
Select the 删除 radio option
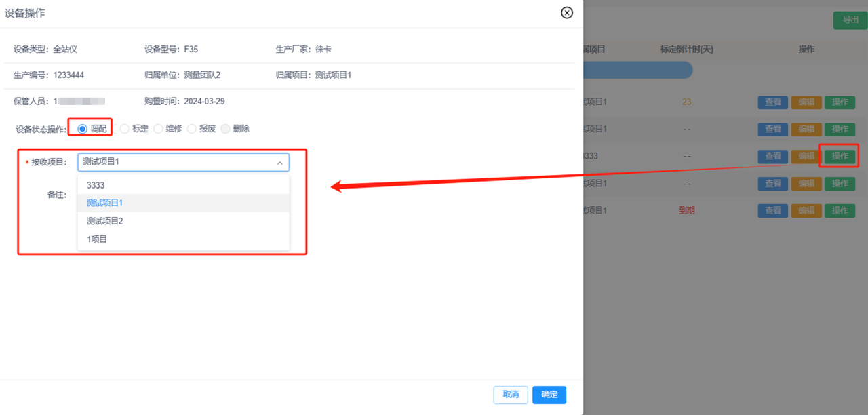click(226, 128)
